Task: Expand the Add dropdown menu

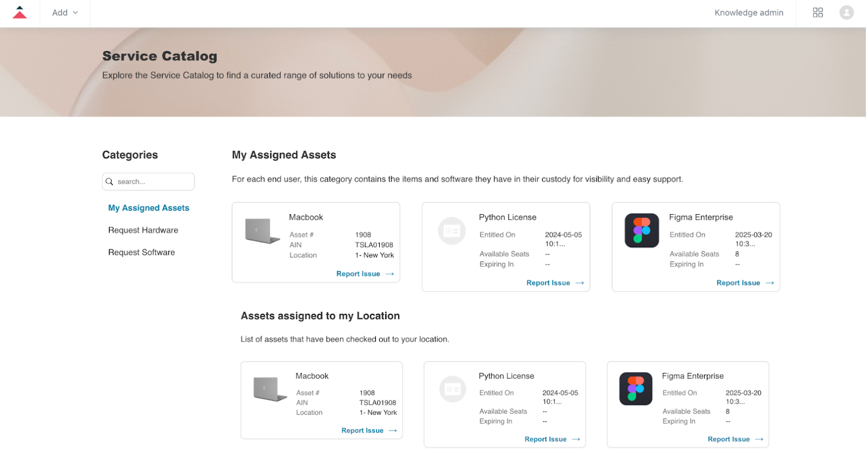Action: coord(65,12)
